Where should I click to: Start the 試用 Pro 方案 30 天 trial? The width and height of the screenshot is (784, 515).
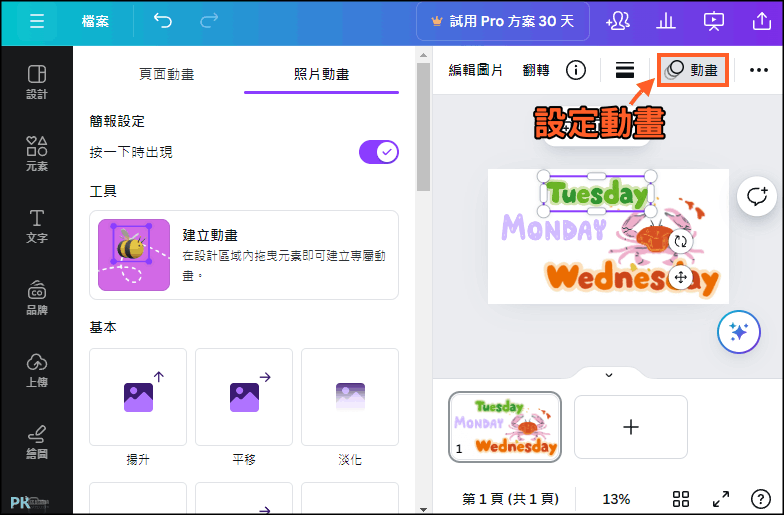503,22
